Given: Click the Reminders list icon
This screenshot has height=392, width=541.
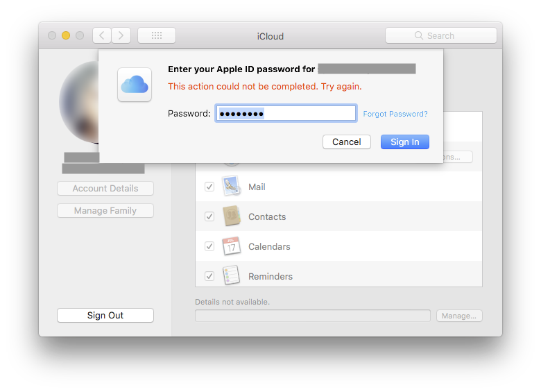Looking at the screenshot, I should tap(231, 275).
